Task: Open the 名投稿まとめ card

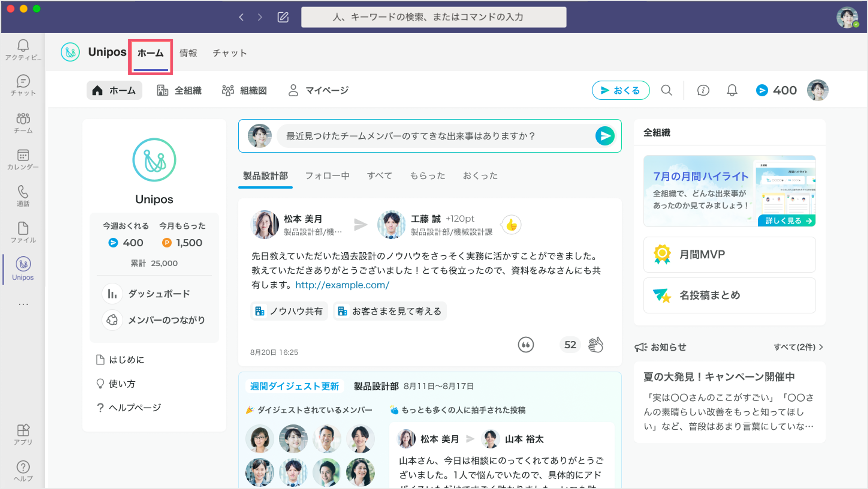Action: 729,295
